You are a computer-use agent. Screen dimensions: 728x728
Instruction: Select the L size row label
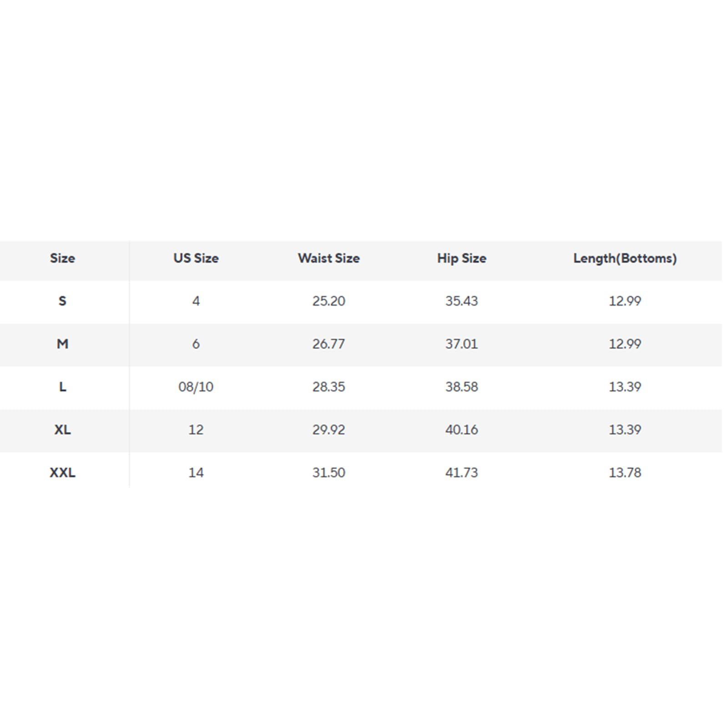tap(62, 387)
